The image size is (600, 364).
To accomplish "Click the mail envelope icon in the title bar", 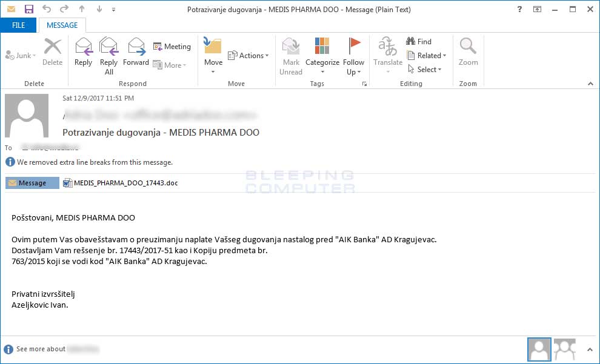I will pos(11,9).
